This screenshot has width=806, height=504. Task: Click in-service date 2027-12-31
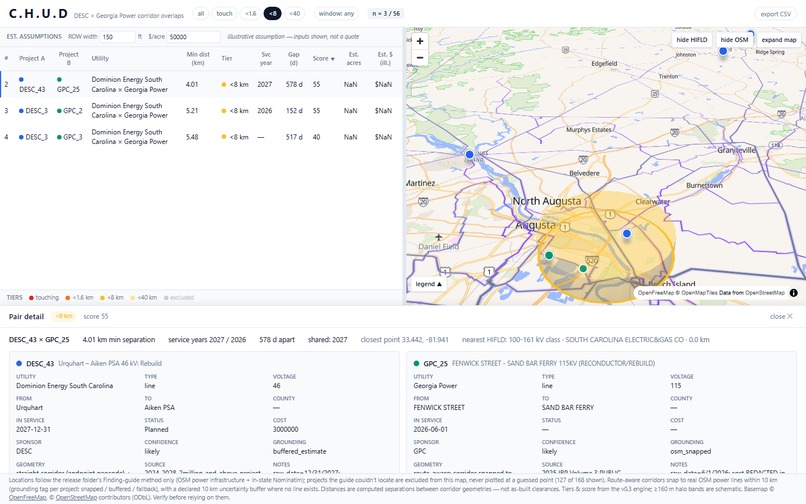coord(33,429)
